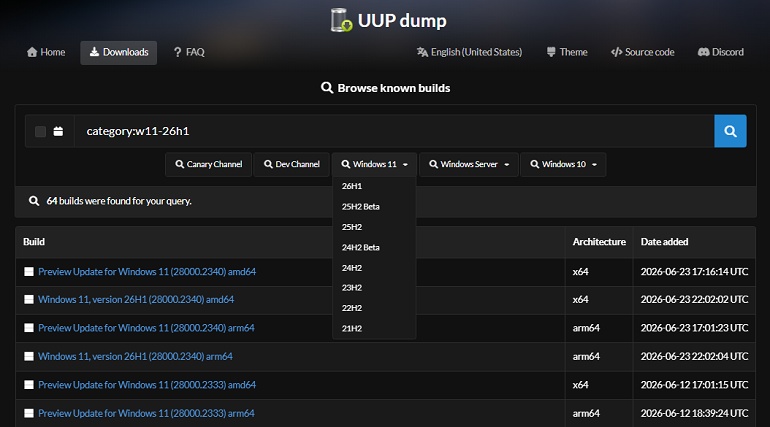Change language from English (United States)

click(469, 52)
